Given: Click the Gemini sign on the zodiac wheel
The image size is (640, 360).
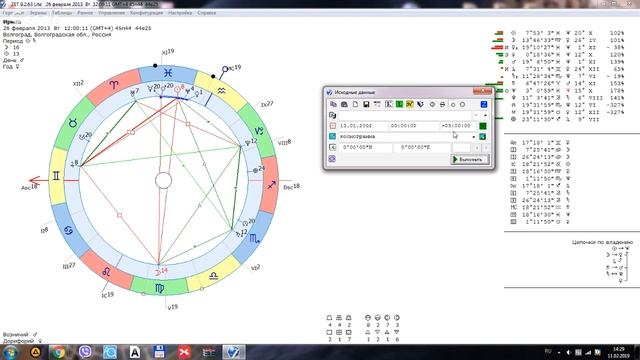Looking at the screenshot, I should [56, 176].
